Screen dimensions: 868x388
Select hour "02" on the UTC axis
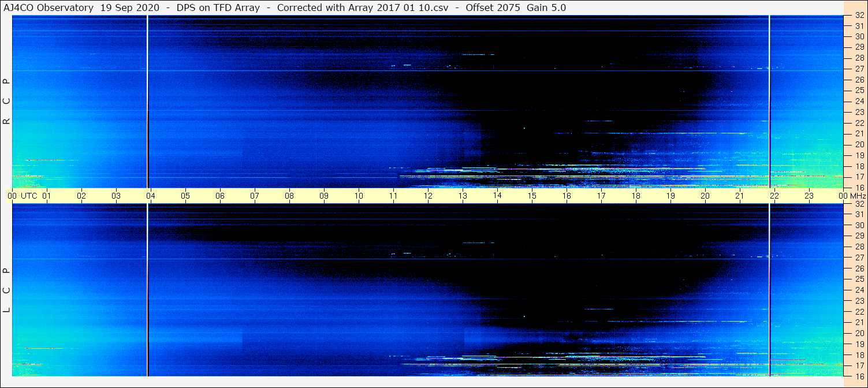[81, 196]
